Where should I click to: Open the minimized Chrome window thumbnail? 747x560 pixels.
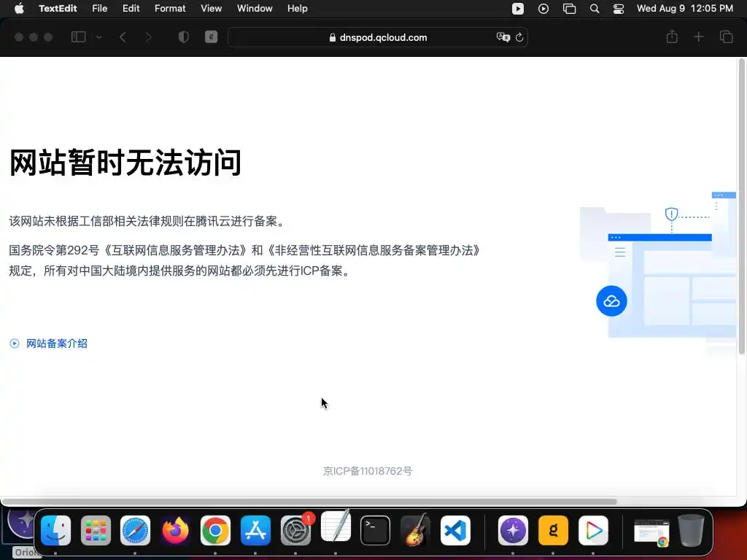(651, 532)
